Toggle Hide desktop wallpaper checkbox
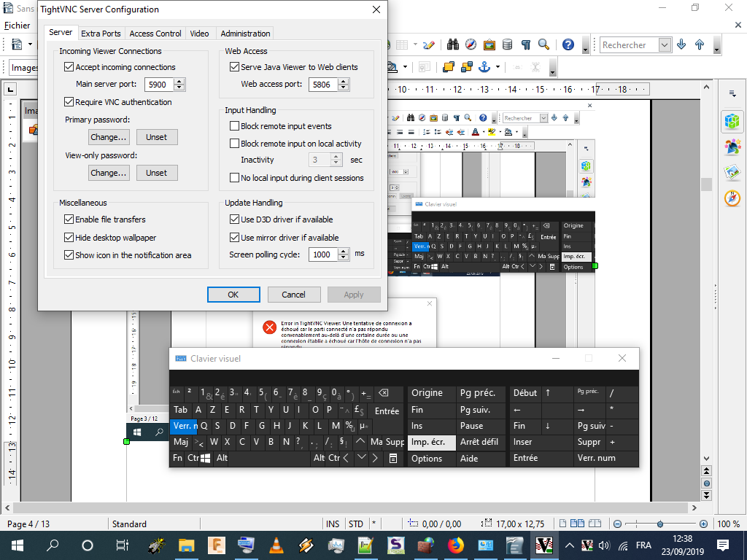 [x=69, y=237]
